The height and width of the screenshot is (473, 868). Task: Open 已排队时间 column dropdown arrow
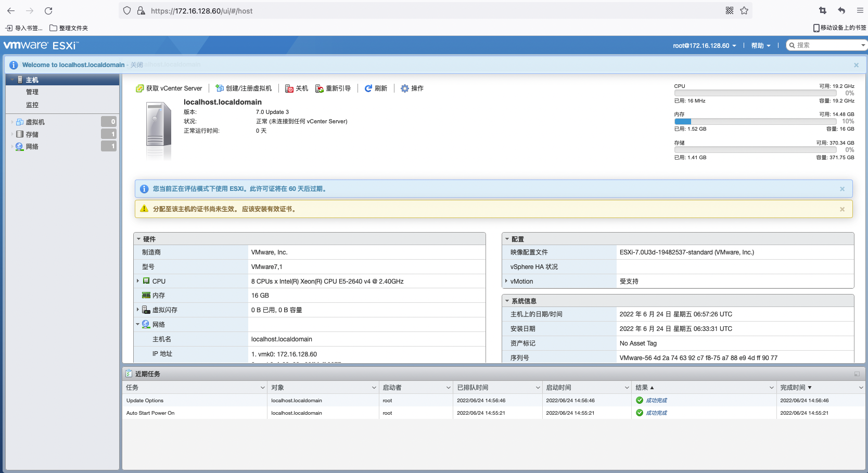(538, 388)
